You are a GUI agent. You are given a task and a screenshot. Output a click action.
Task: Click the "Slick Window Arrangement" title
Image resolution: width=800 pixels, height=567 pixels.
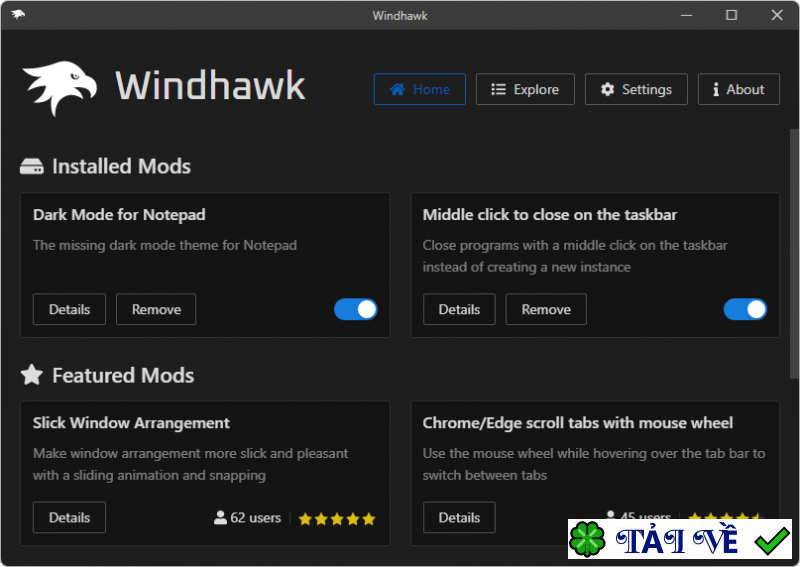click(132, 423)
